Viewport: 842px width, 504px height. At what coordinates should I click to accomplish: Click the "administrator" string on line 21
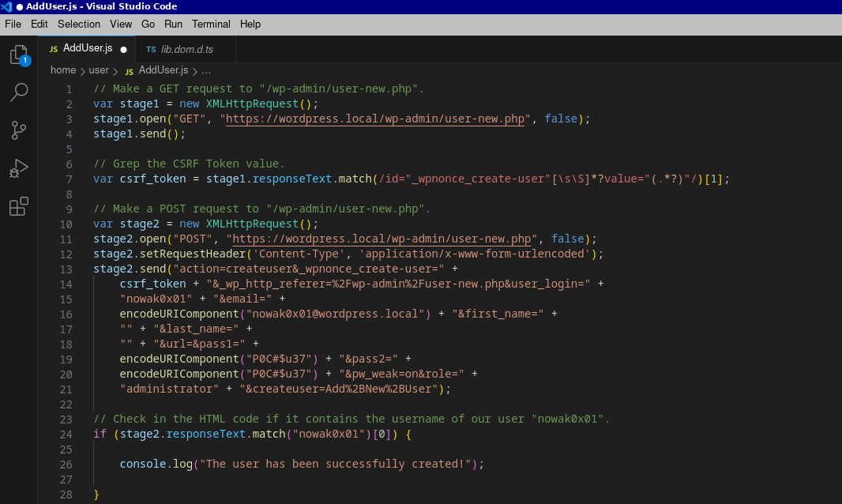(x=169, y=389)
